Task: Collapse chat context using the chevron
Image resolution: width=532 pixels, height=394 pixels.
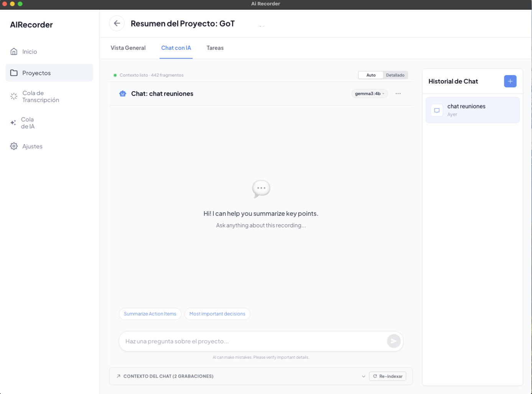Action: tap(363, 376)
